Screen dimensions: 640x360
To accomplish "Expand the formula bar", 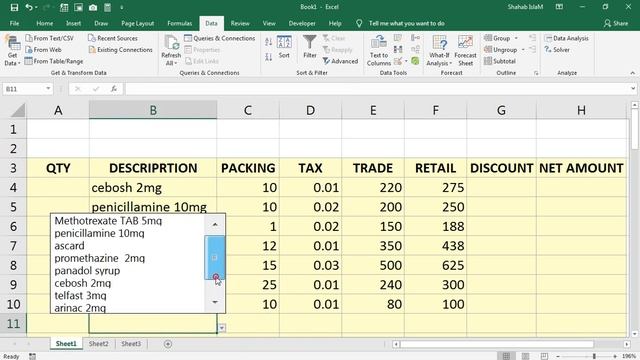I will point(633,89).
